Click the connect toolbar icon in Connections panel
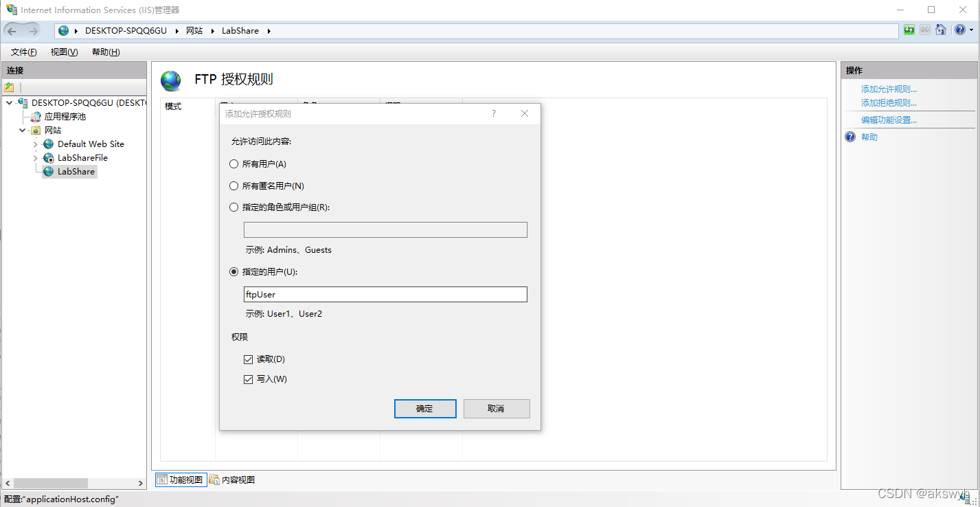Viewport: 980px width, 507px height. 9,87
